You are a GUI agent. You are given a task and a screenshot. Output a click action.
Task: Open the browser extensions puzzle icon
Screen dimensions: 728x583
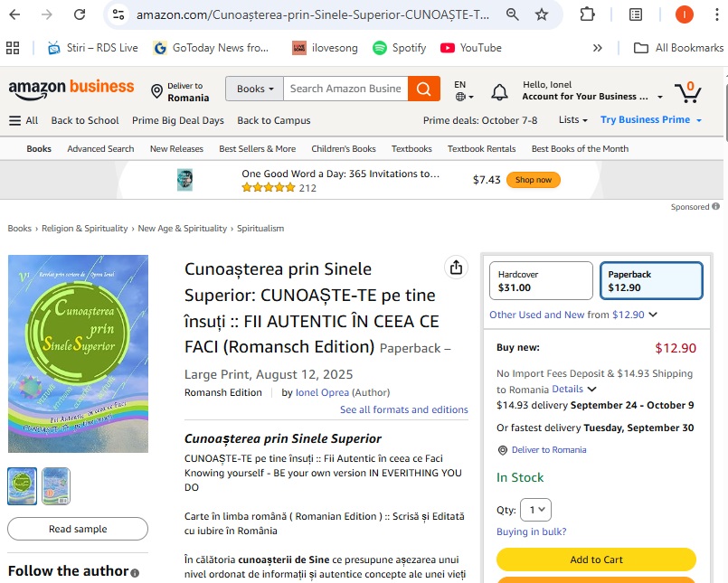[588, 14]
